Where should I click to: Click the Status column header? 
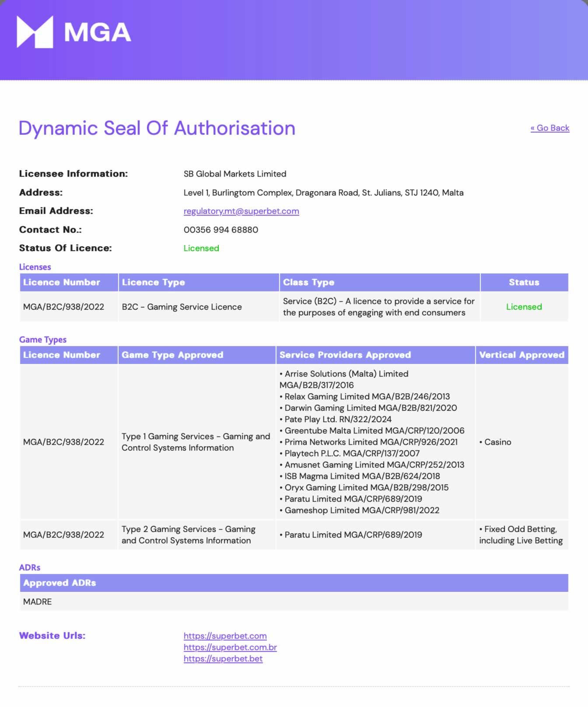[524, 282]
